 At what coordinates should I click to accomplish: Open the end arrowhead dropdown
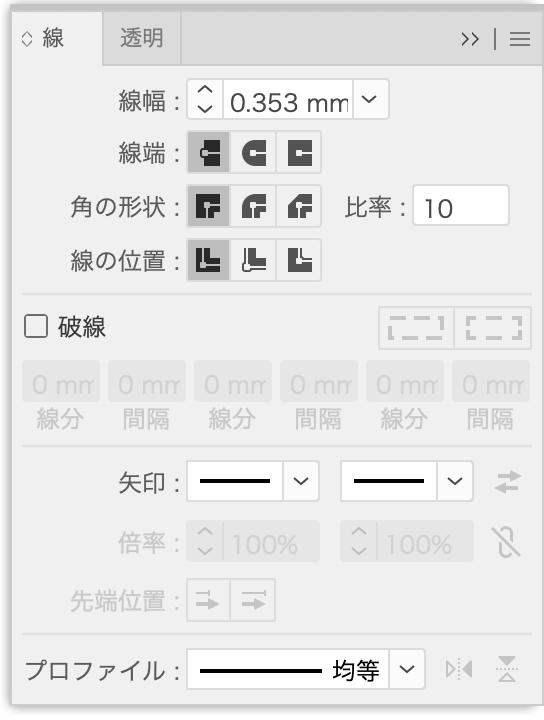pos(454,481)
